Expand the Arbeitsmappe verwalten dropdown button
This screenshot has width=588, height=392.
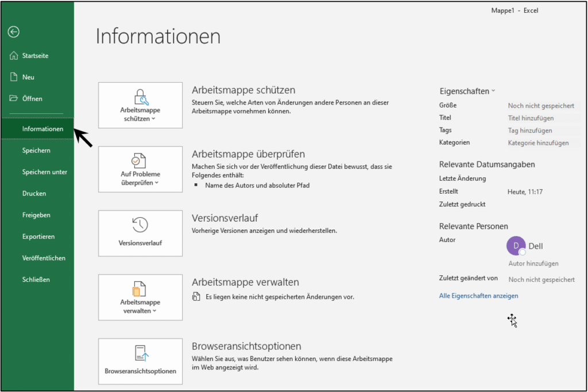point(140,297)
